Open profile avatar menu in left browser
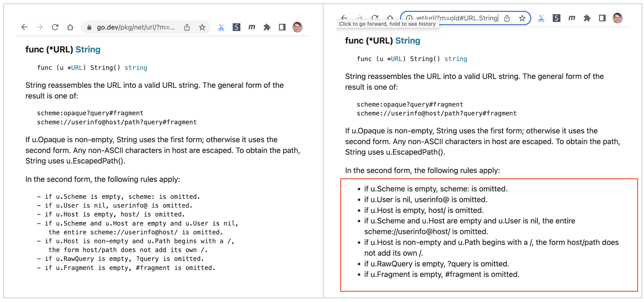 298,27
